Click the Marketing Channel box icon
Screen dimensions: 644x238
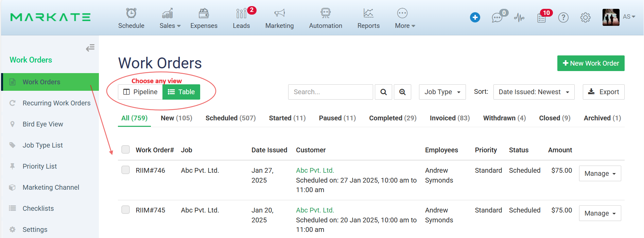point(13,187)
